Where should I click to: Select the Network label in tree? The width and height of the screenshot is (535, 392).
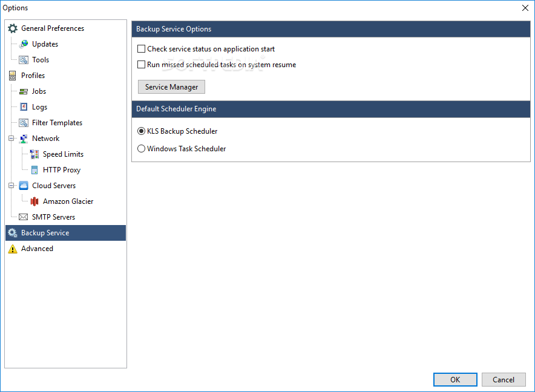click(46, 139)
